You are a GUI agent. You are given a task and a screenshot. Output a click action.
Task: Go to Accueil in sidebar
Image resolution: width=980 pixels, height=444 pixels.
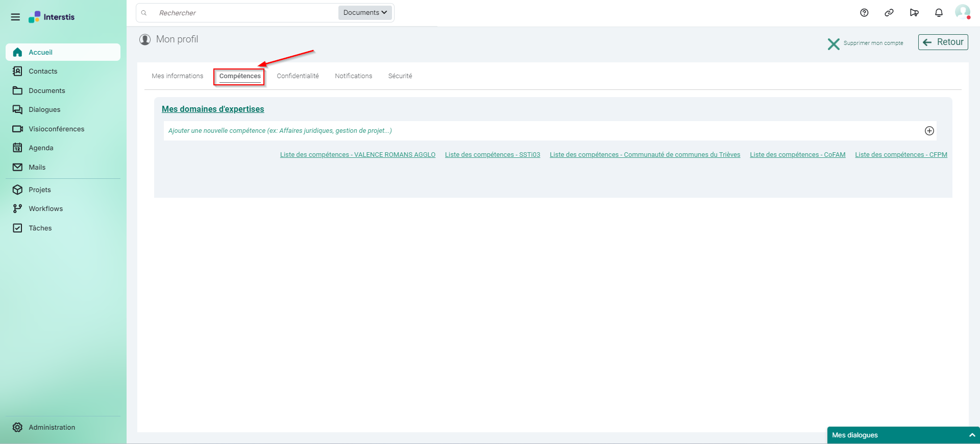click(x=63, y=52)
